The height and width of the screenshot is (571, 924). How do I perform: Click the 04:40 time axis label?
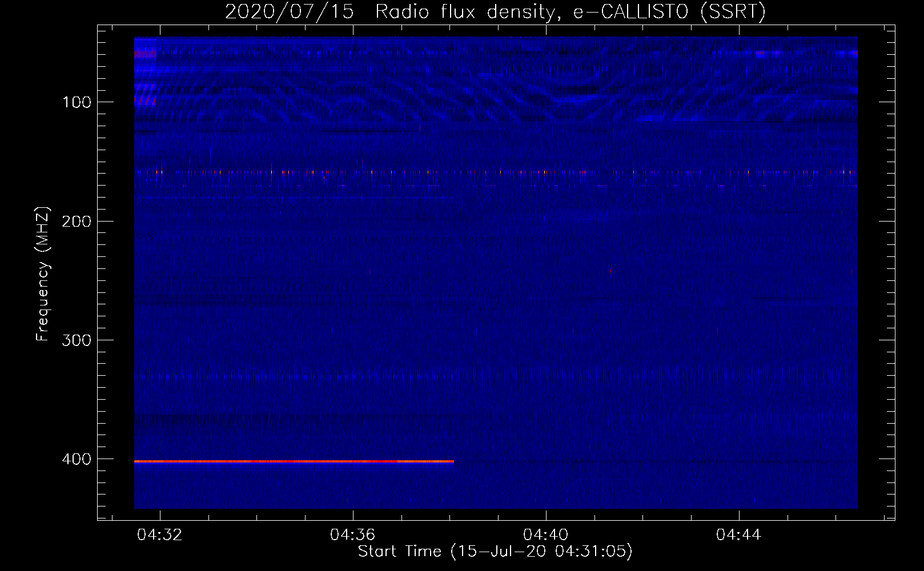(x=546, y=535)
